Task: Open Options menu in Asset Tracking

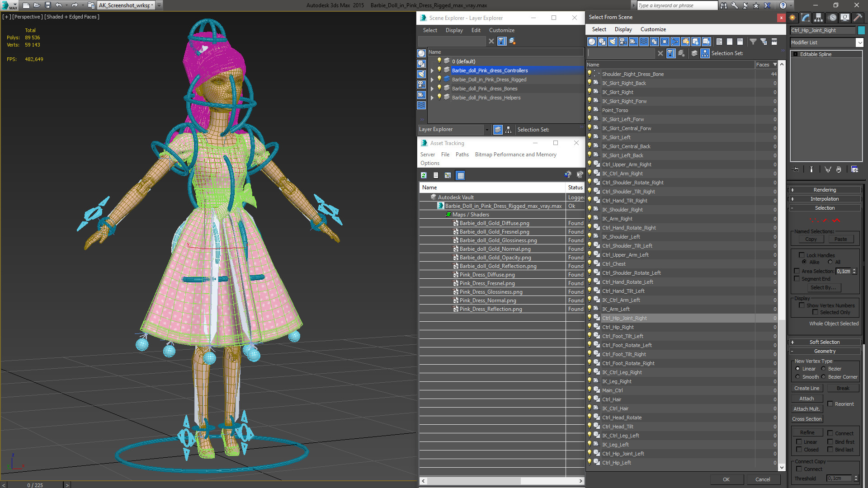Action: coord(429,163)
